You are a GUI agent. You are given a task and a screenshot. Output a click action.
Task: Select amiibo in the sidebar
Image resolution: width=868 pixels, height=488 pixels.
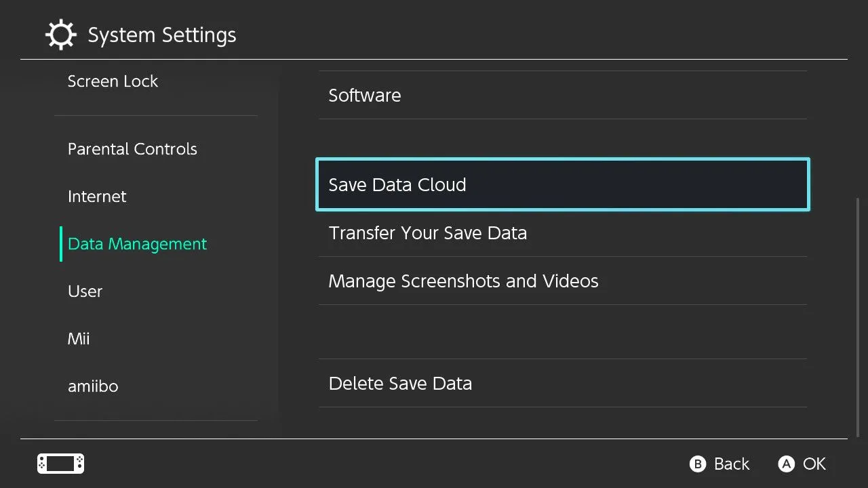(93, 386)
